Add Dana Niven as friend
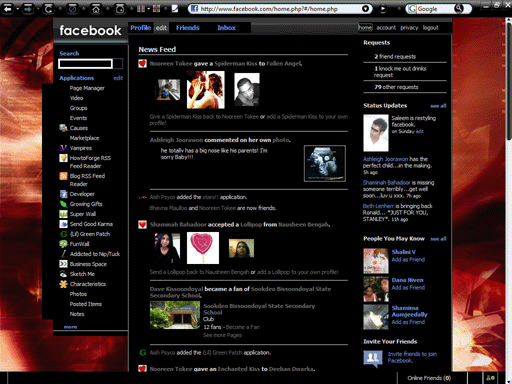The height and width of the screenshot is (384, 512). point(408,288)
